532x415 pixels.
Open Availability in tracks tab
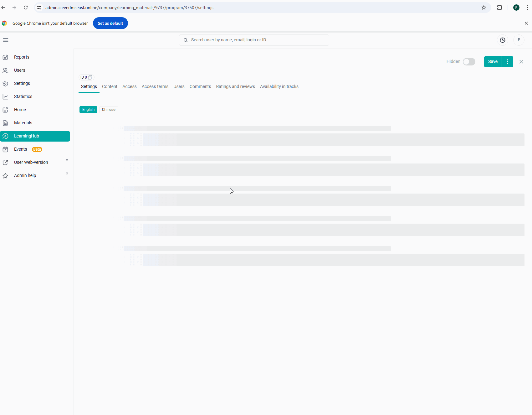279,86
